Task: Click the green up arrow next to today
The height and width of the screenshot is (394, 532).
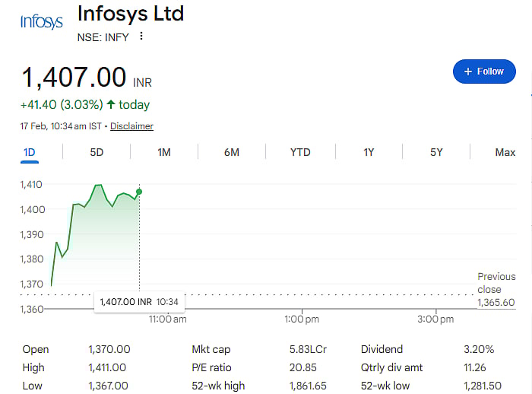Action: (x=111, y=105)
